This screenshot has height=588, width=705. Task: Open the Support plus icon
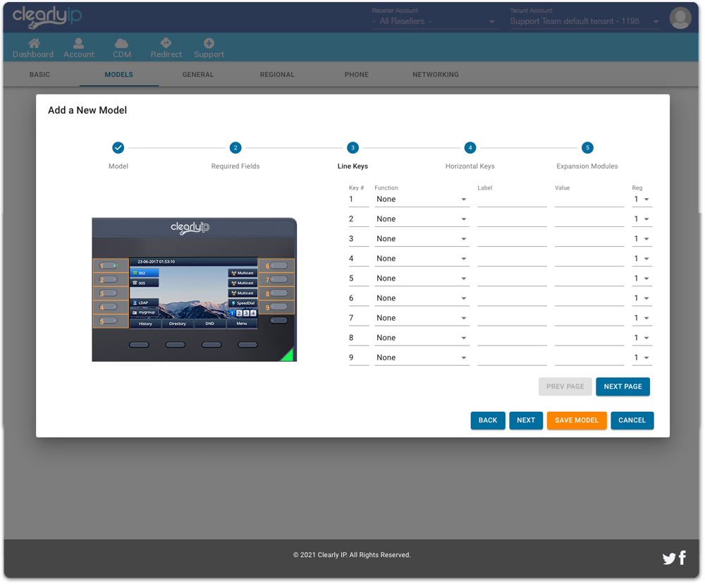pyautogui.click(x=209, y=44)
